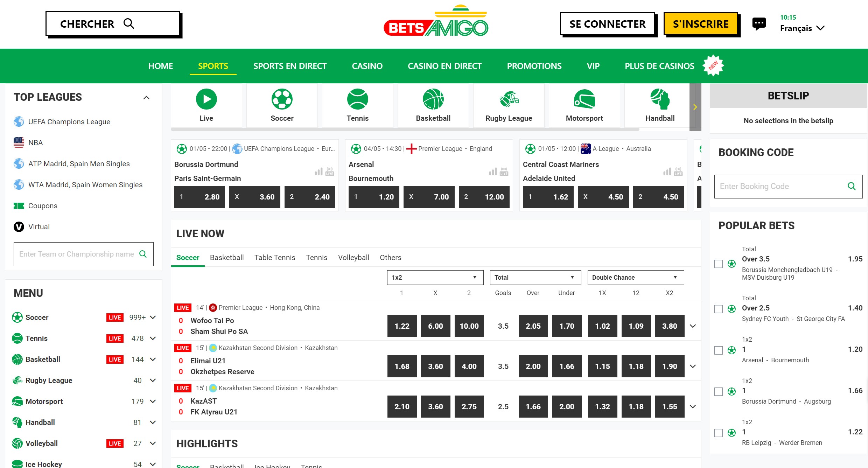Screen dimensions: 868x468
Task: Open the 1x2 market dropdown
Action: pos(435,277)
